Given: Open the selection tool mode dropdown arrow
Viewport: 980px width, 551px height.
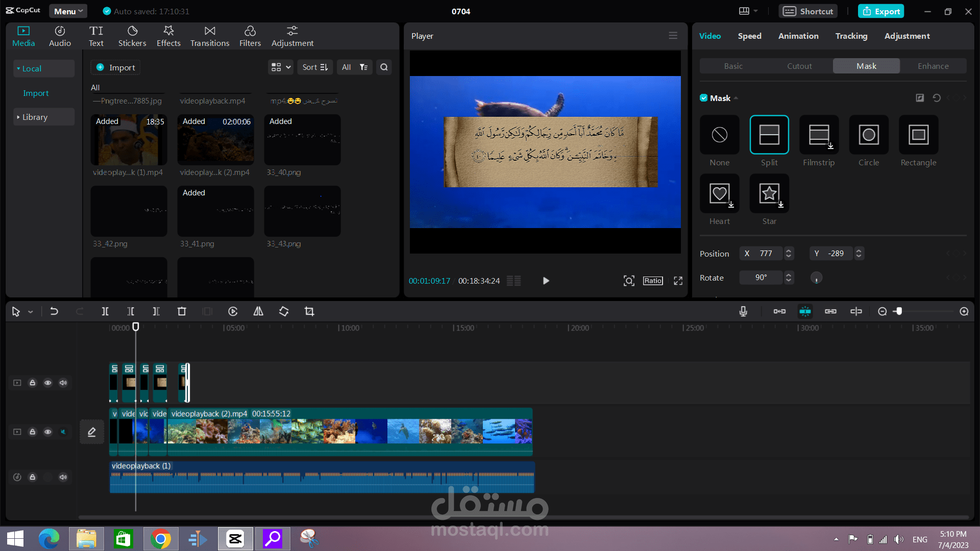Looking at the screenshot, I should pos(31,312).
